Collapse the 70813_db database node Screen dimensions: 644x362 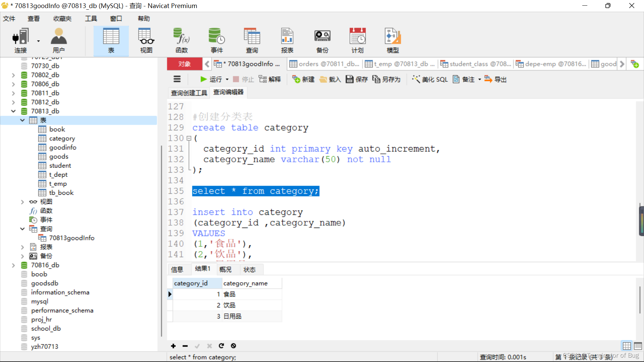[x=13, y=111]
